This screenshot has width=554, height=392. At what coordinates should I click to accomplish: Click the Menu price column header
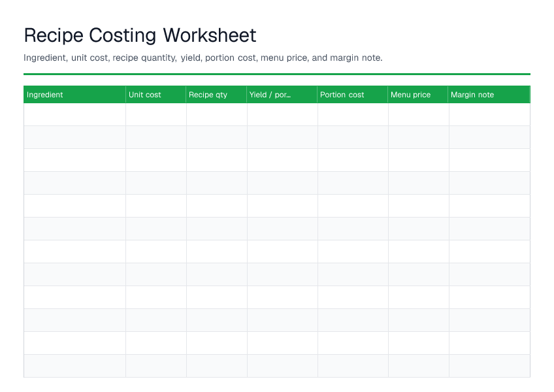pos(418,94)
